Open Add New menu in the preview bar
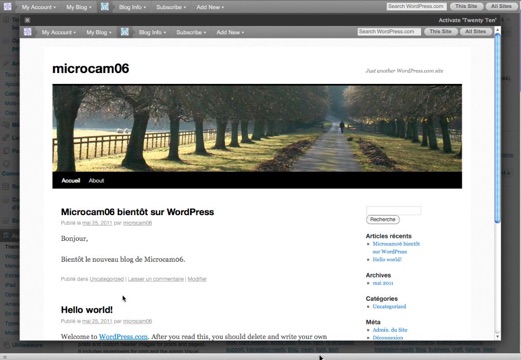 tap(230, 32)
